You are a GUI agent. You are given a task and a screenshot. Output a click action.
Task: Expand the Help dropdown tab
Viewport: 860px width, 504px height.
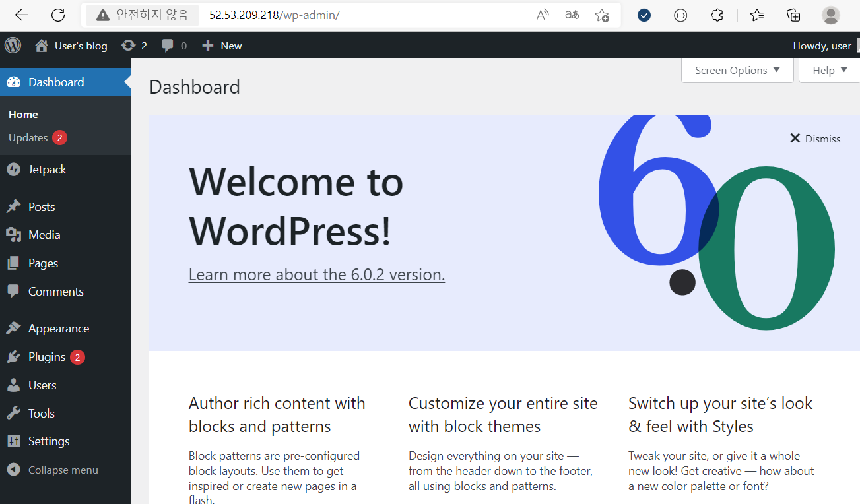[830, 70]
